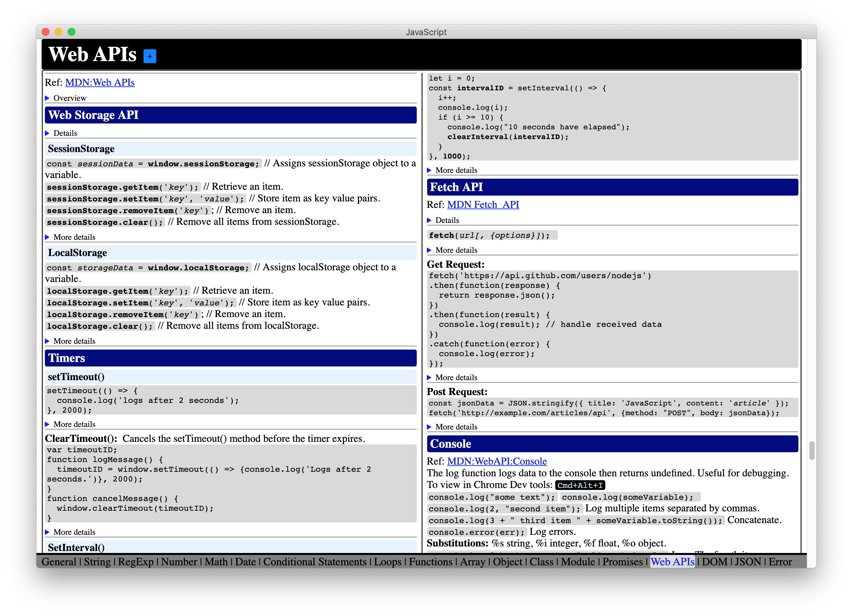This screenshot has height=616, width=853.
Task: Click the blue plus button beside Web APIs
Action: (x=150, y=57)
